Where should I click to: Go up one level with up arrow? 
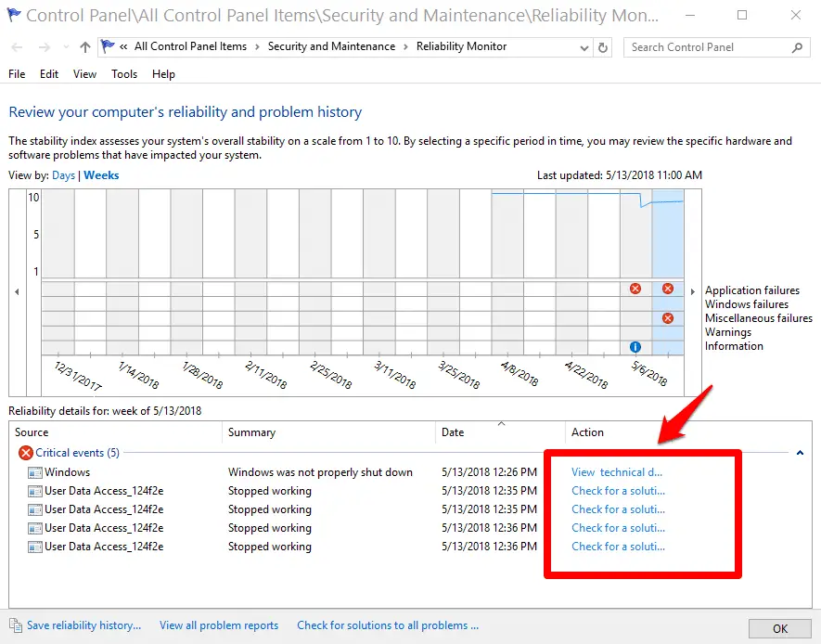84,47
